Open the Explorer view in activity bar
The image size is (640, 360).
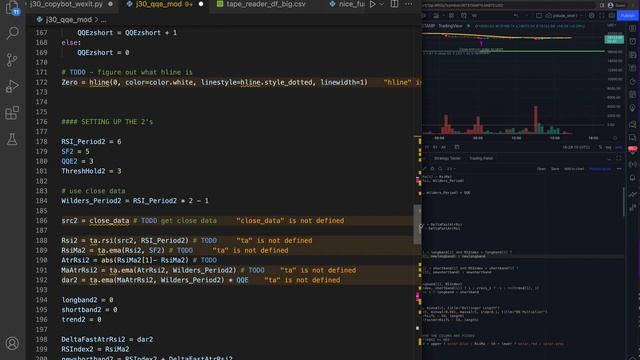pyautogui.click(x=12, y=7)
